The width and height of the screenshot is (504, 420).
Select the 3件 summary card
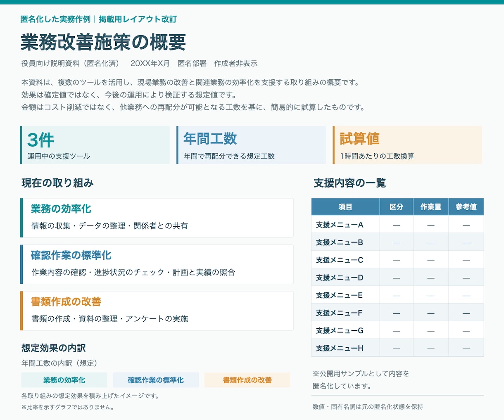pos(95,145)
